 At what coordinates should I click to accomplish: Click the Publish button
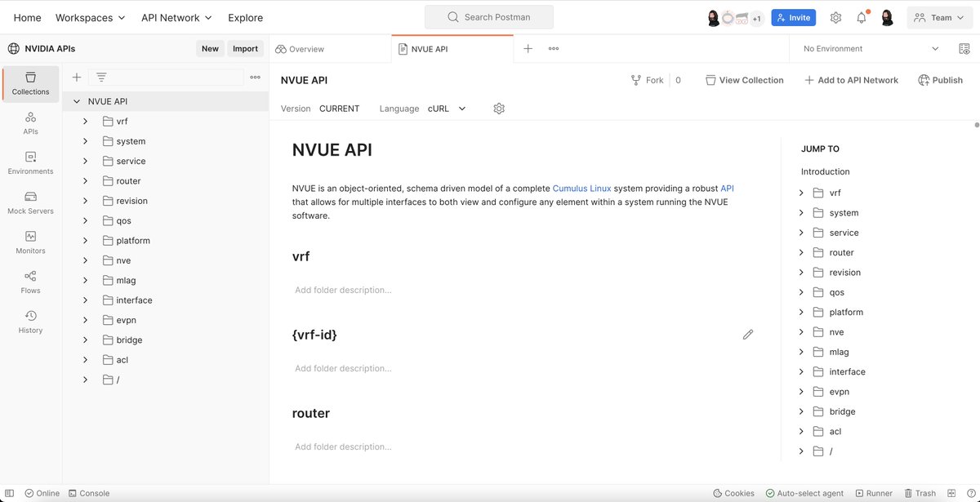(941, 80)
